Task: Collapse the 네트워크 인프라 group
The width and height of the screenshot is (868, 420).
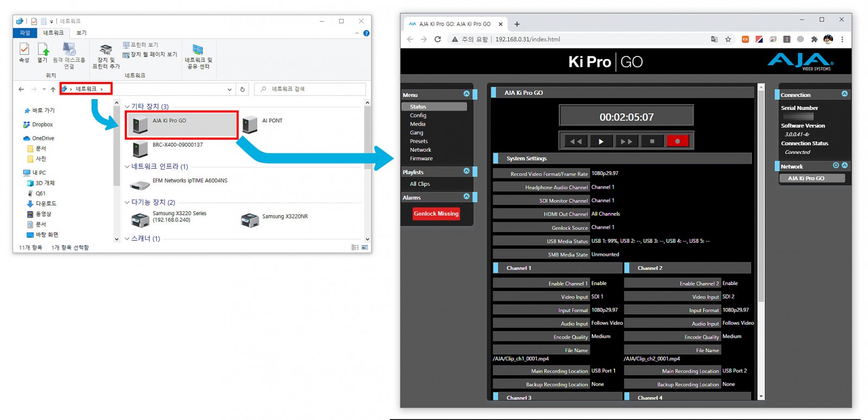Action: [127, 167]
